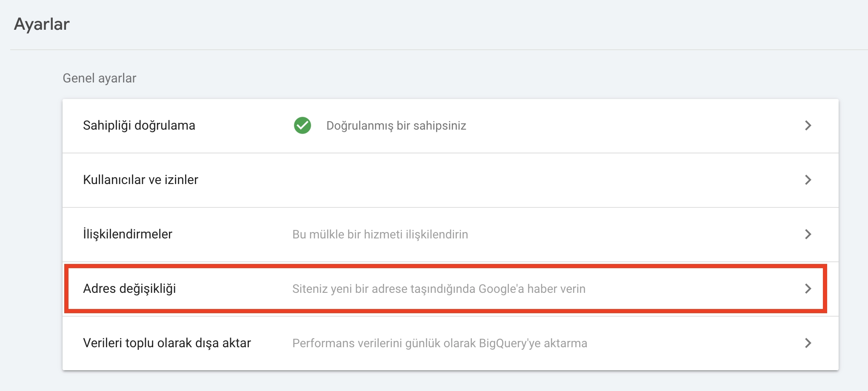The image size is (868, 391).
Task: Open Verileri toplu olarak dışa aktar label
Action: (167, 343)
